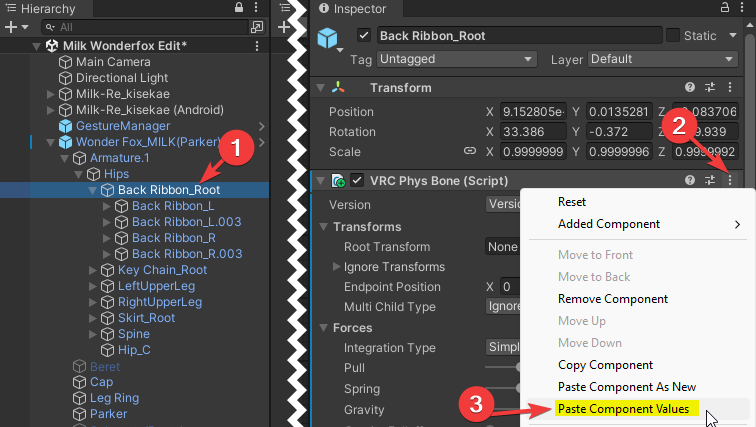Click the Position X value field

click(533, 112)
